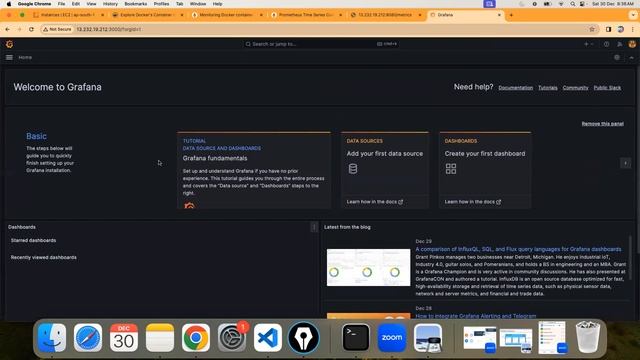Viewport: 640px width, 360px height.
Task: Click the Starred dashboards heading
Action: point(33,240)
